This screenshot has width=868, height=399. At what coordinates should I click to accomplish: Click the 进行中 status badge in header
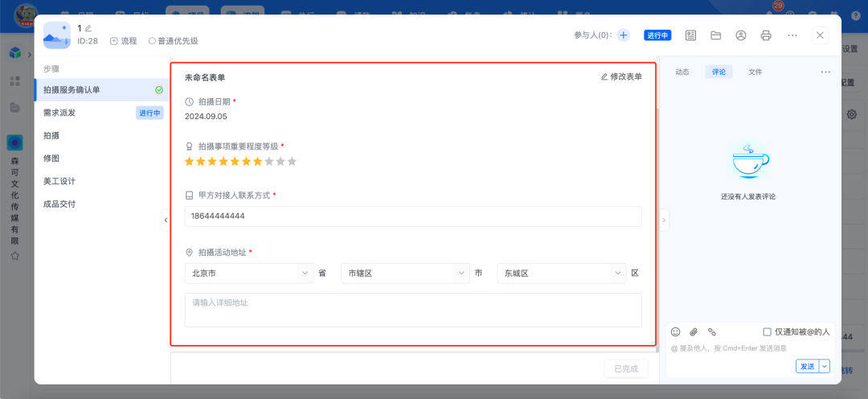657,35
